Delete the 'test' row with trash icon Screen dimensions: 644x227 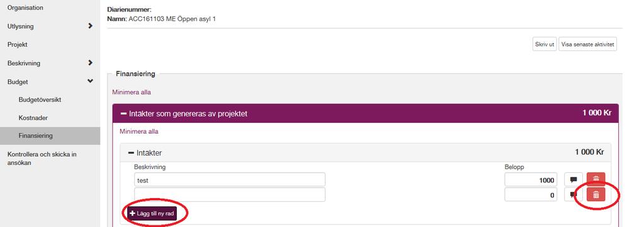[596, 179]
